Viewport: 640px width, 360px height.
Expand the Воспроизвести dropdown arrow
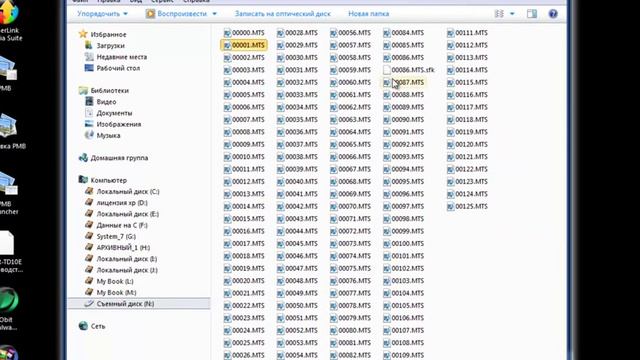(x=214, y=14)
